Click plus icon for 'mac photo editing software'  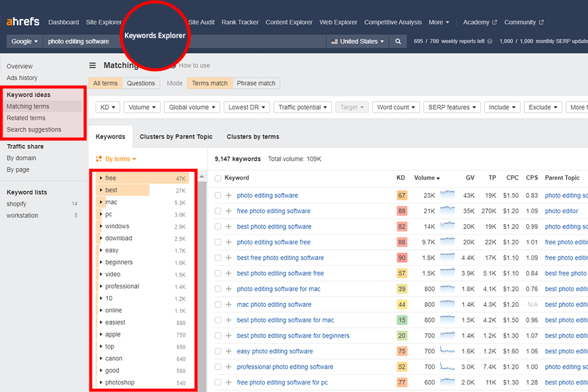click(228, 304)
